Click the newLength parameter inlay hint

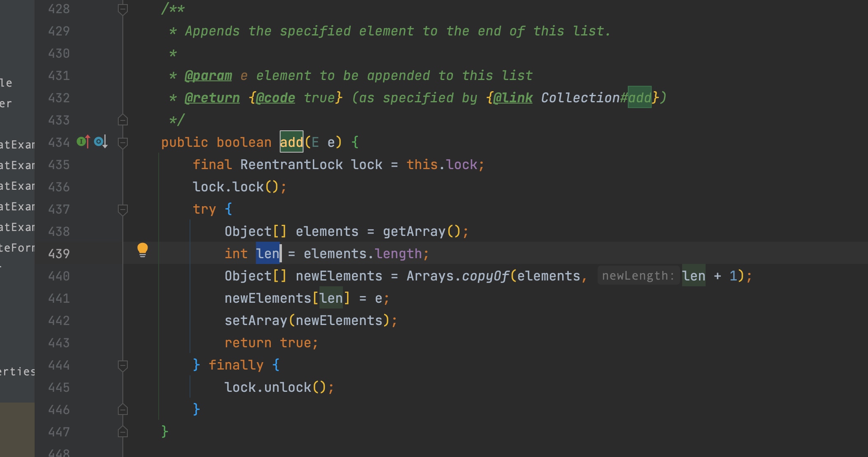638,276
